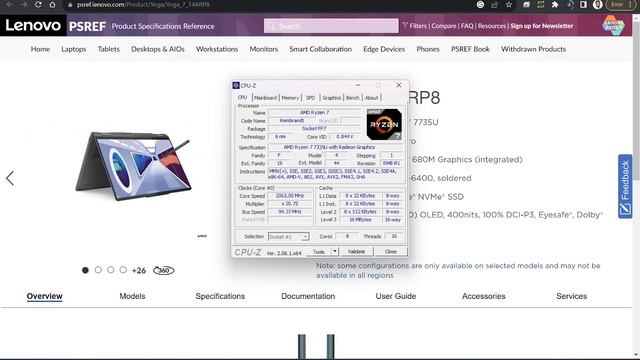Click the Lenovo chatbot icon in the top-right
The width and height of the screenshot is (640, 360).
(x=613, y=25)
